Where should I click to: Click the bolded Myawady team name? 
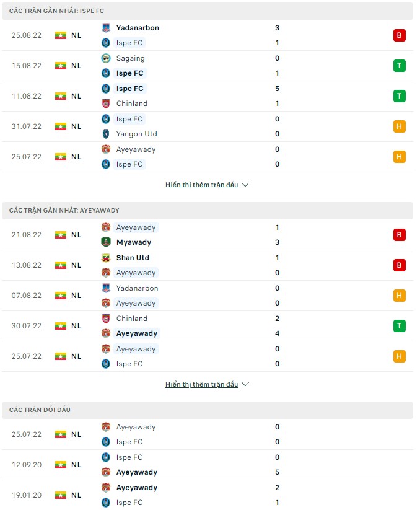coord(134,242)
